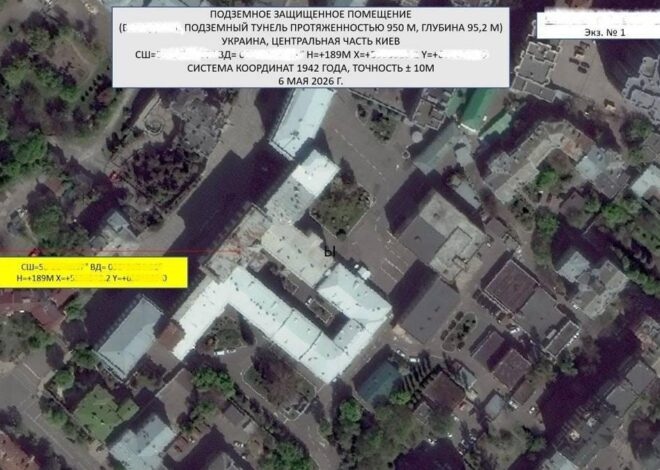The height and width of the screenshot is (470, 660).
Task: Click the line "УКРАИНА, ЦЕНТРАЛЬНАЯ ЧАСТЬ КИЕВ"
Action: pyautogui.click(x=311, y=41)
